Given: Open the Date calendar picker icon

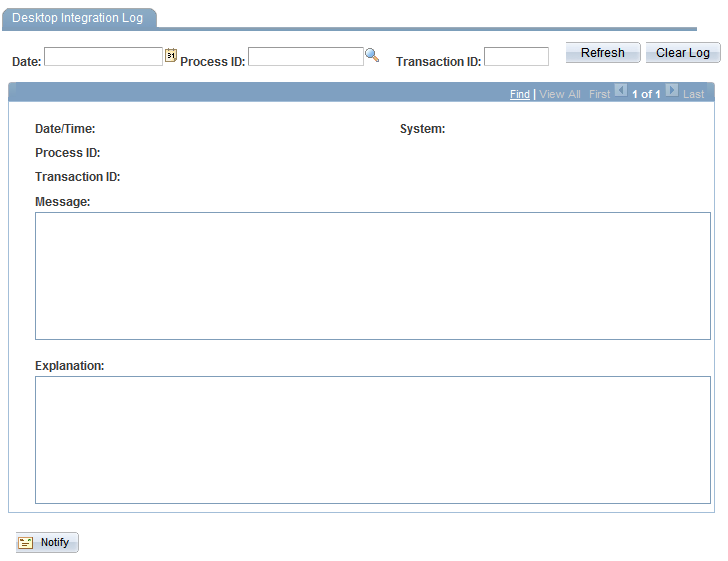Looking at the screenshot, I should [x=171, y=55].
